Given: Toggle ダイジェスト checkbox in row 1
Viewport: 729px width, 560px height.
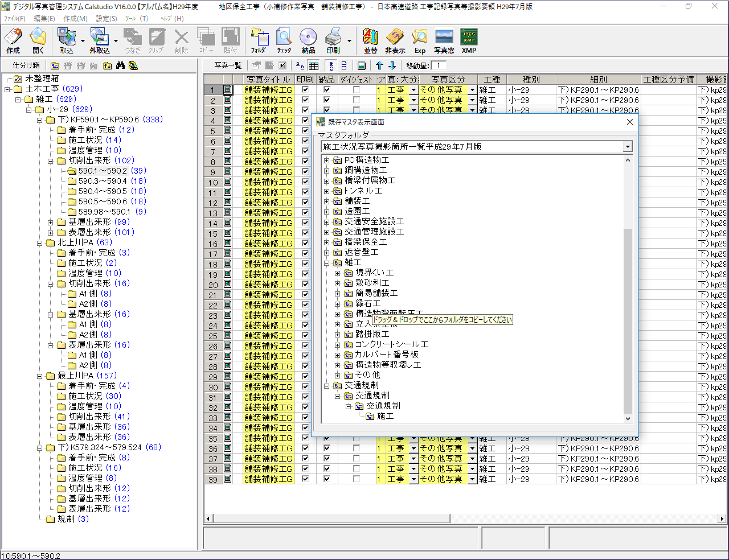Looking at the screenshot, I should click(357, 89).
